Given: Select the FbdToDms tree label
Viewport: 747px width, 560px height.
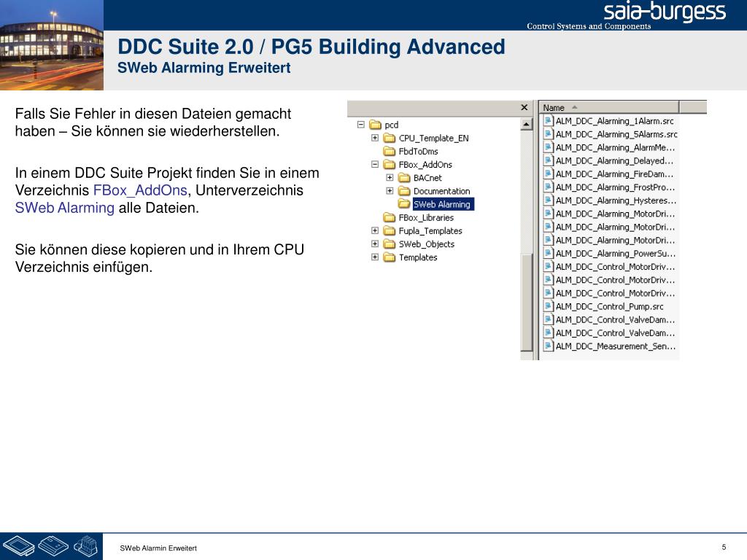Looking at the screenshot, I should [418, 152].
